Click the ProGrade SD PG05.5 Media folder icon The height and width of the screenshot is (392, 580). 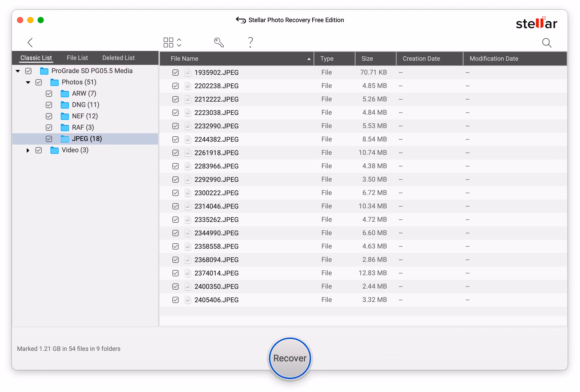coord(44,71)
